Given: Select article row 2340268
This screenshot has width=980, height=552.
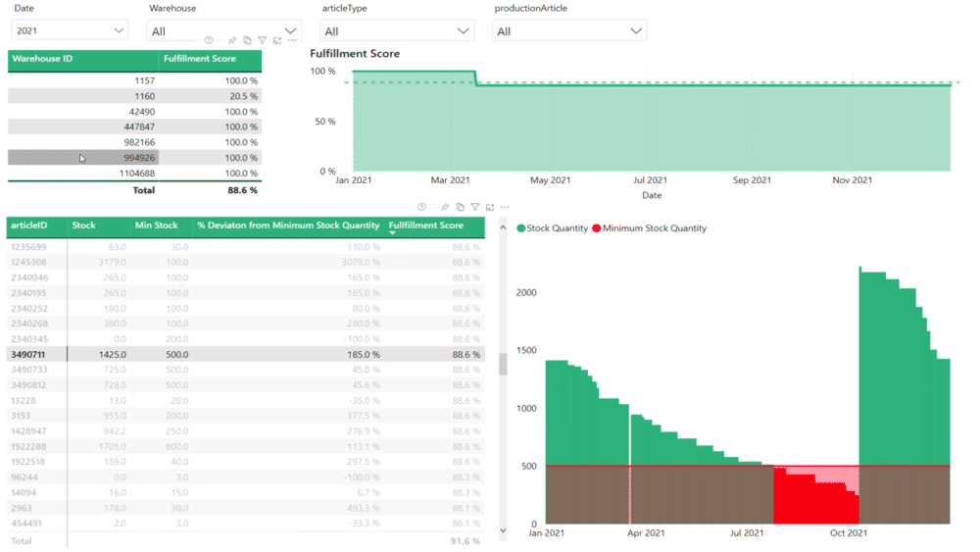Looking at the screenshot, I should click(x=246, y=324).
